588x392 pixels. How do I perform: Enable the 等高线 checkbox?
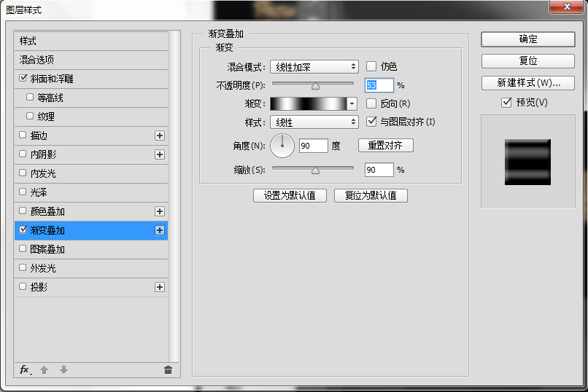[30, 98]
